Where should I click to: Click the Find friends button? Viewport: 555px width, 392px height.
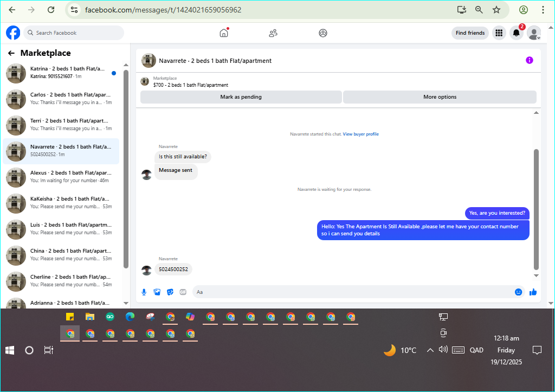(470, 33)
